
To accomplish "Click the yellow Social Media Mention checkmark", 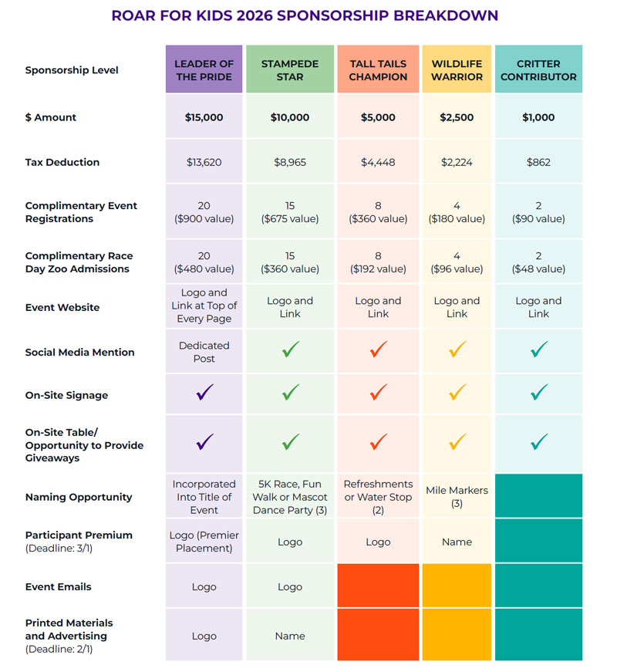I will [x=457, y=350].
